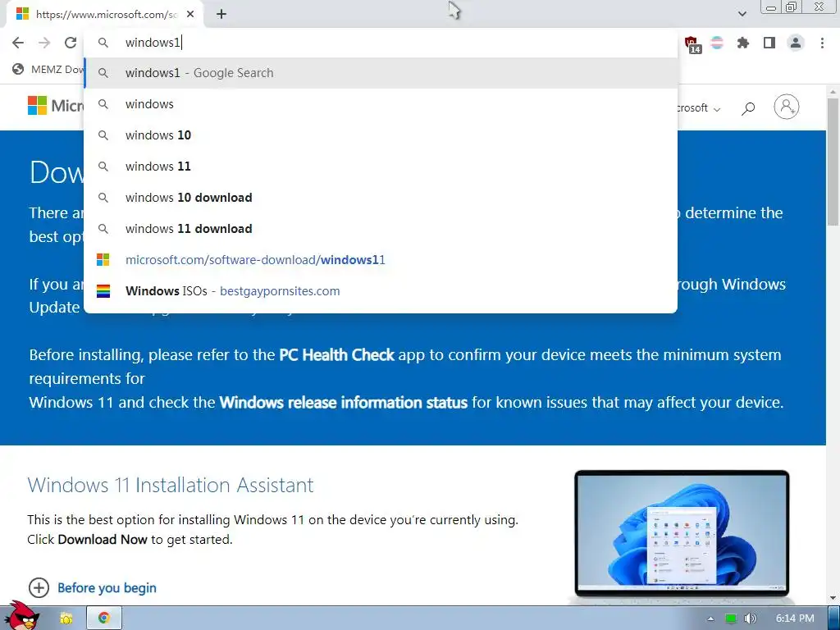
Task: Show hidden tray icons arrow
Action: click(711, 619)
